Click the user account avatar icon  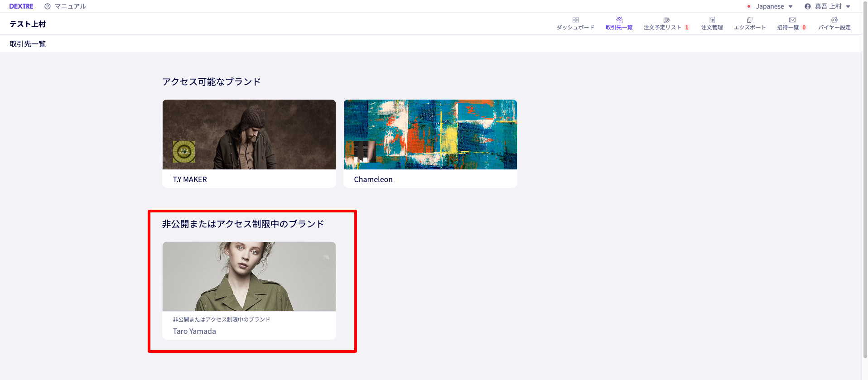coord(808,6)
